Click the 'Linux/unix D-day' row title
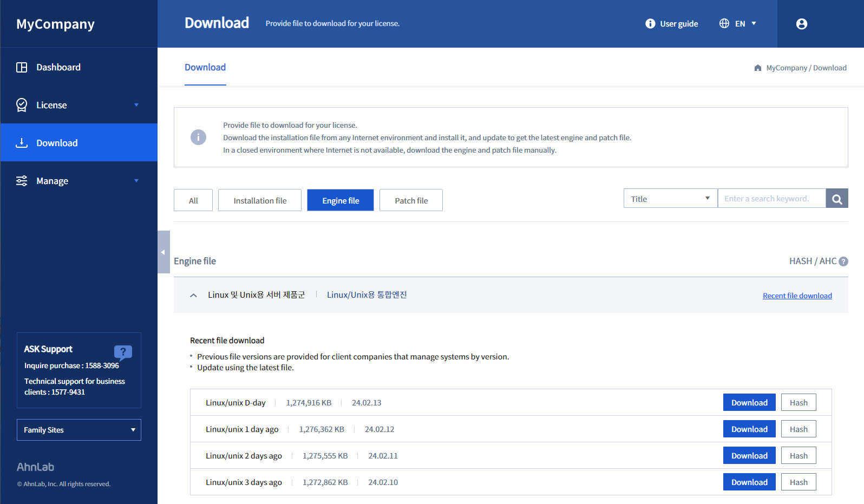Viewport: 864px width, 504px height. click(235, 403)
